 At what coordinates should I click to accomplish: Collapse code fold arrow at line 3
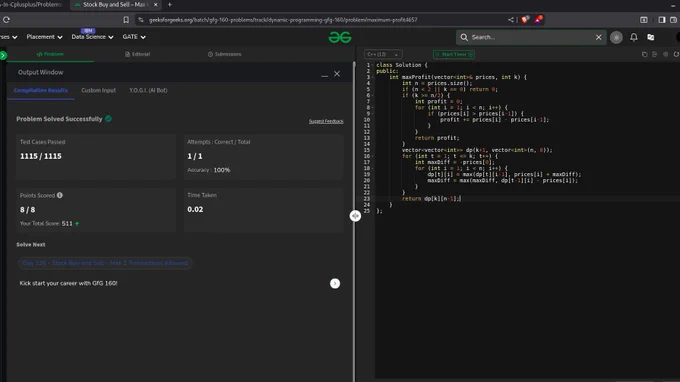(373, 77)
